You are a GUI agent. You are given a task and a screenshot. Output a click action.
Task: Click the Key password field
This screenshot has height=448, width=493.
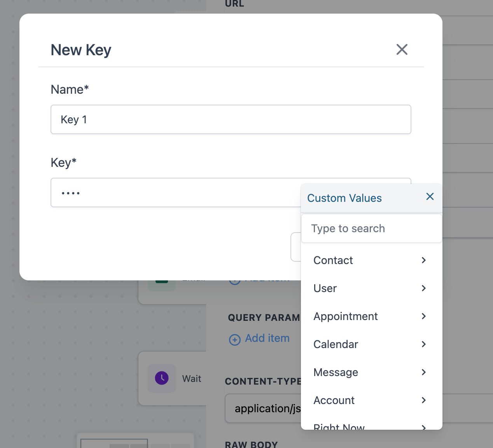(175, 192)
